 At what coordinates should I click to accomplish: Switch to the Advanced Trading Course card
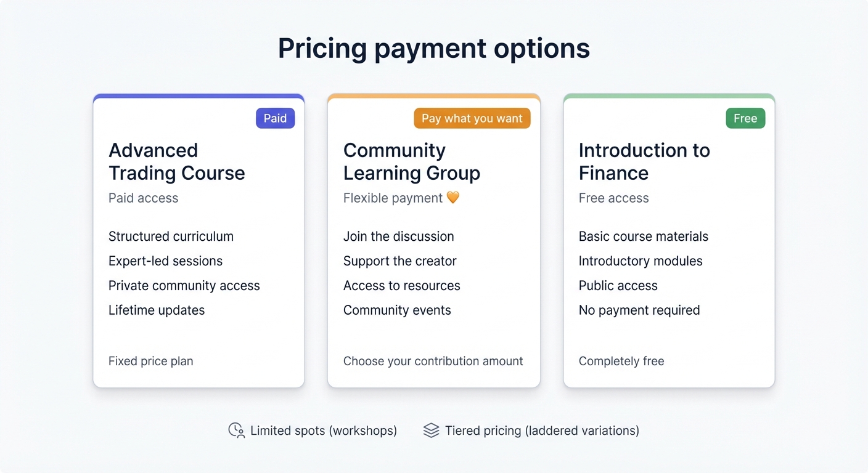[x=199, y=240]
